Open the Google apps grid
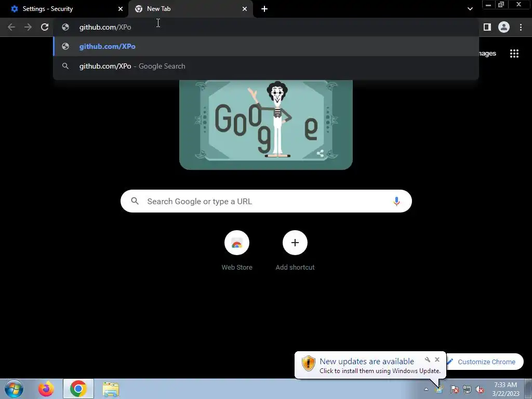The image size is (532, 399). pyautogui.click(x=514, y=54)
